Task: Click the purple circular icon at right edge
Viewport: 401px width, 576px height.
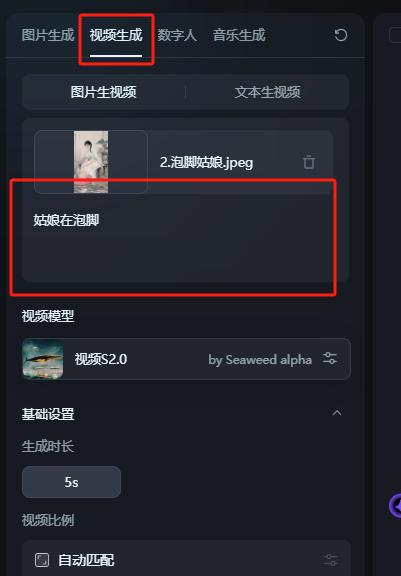Action: tap(395, 506)
